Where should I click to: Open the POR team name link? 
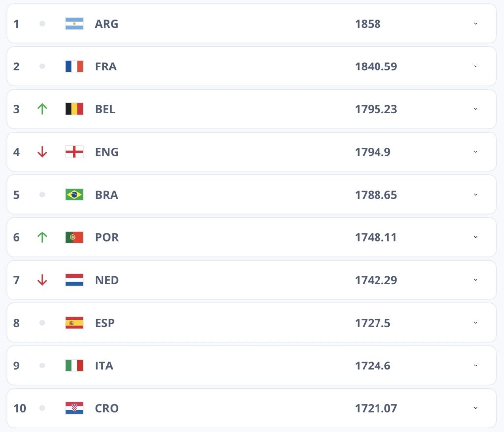point(107,237)
